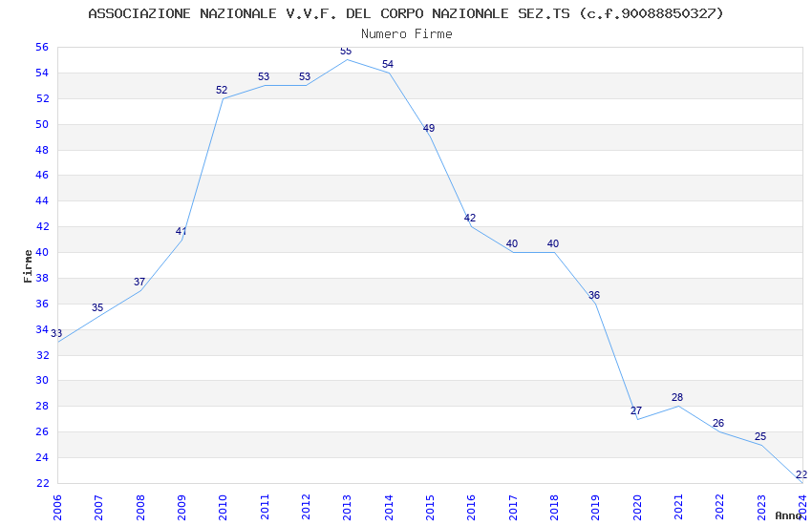Select the data label 26 for 2022

pyautogui.click(x=718, y=423)
